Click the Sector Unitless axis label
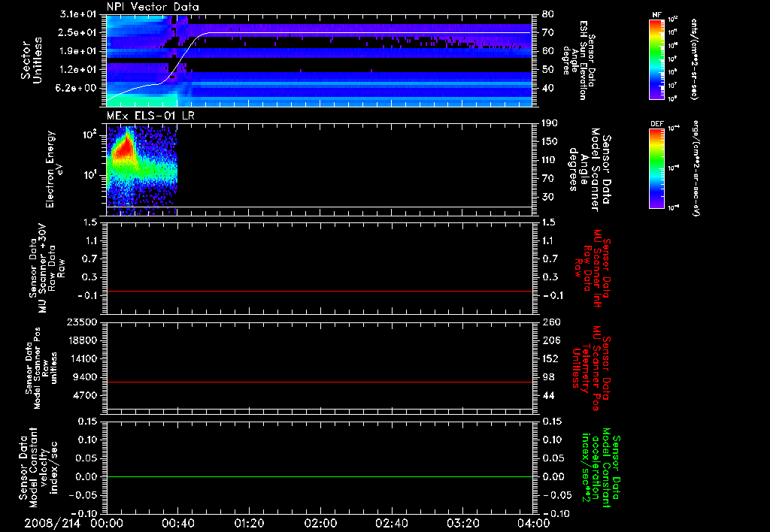 pyautogui.click(x=32, y=60)
